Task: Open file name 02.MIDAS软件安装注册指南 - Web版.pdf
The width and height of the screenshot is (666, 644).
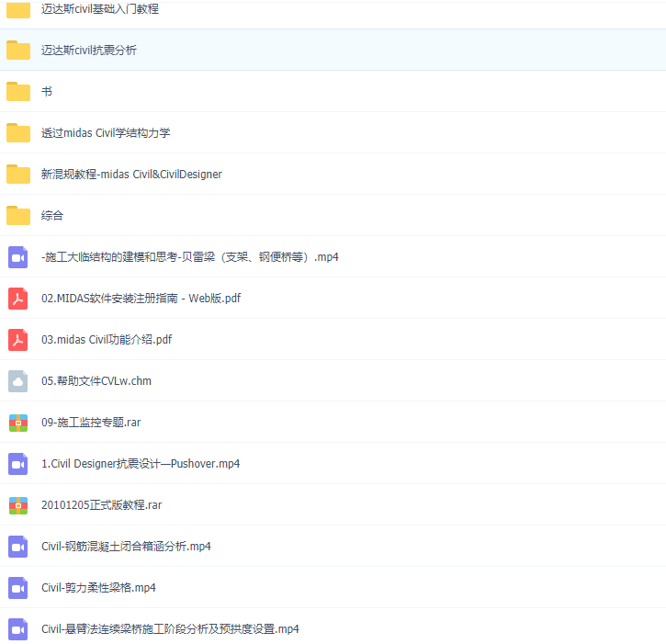Action: click(x=141, y=299)
